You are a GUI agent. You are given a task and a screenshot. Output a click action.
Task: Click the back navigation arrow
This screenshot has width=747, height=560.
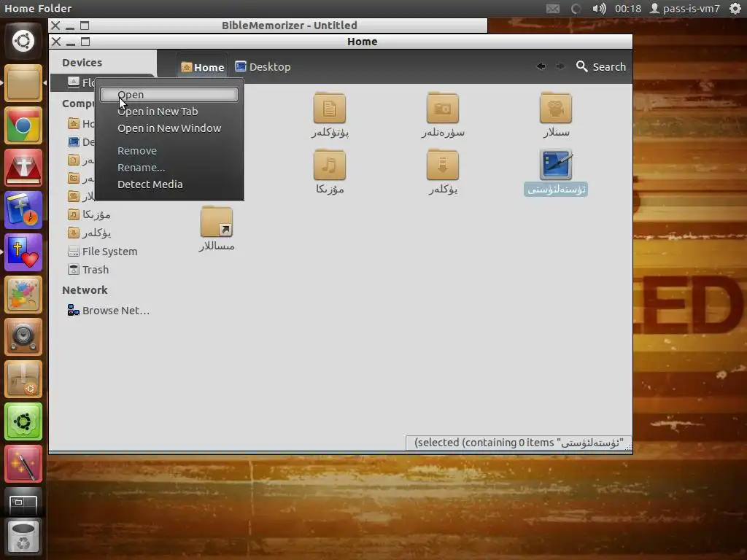click(541, 66)
